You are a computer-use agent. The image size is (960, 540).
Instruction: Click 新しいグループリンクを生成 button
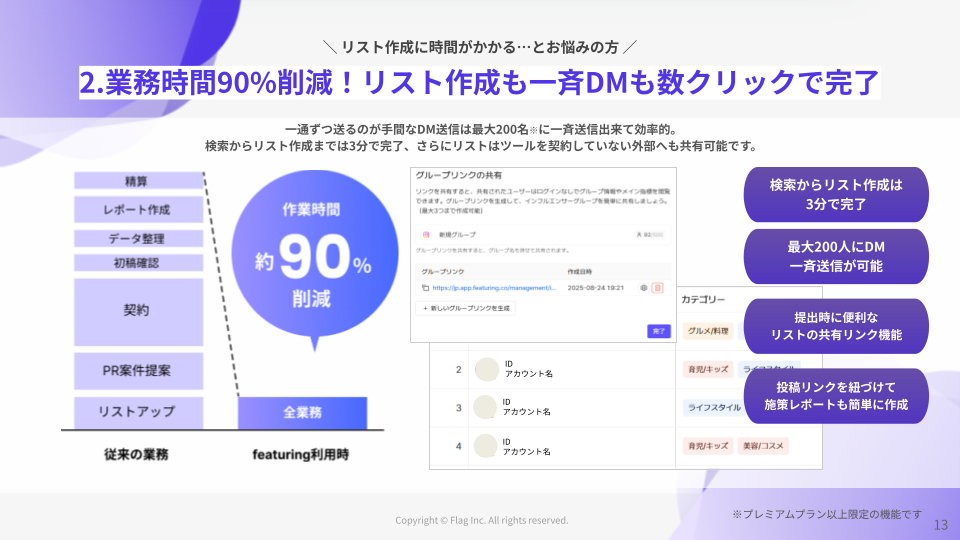(x=466, y=309)
